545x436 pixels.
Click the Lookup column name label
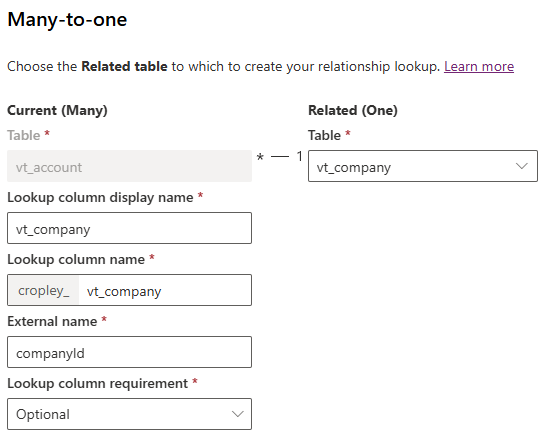(76, 259)
